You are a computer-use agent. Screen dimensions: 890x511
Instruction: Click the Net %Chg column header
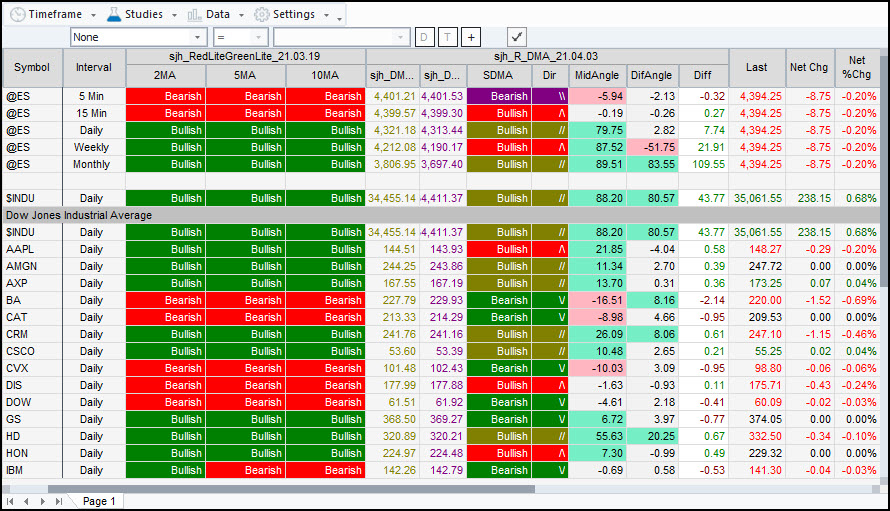tap(857, 67)
